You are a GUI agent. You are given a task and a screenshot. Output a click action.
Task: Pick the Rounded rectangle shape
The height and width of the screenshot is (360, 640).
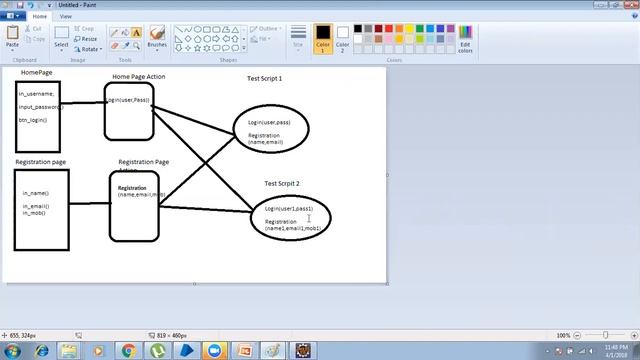(x=216, y=29)
